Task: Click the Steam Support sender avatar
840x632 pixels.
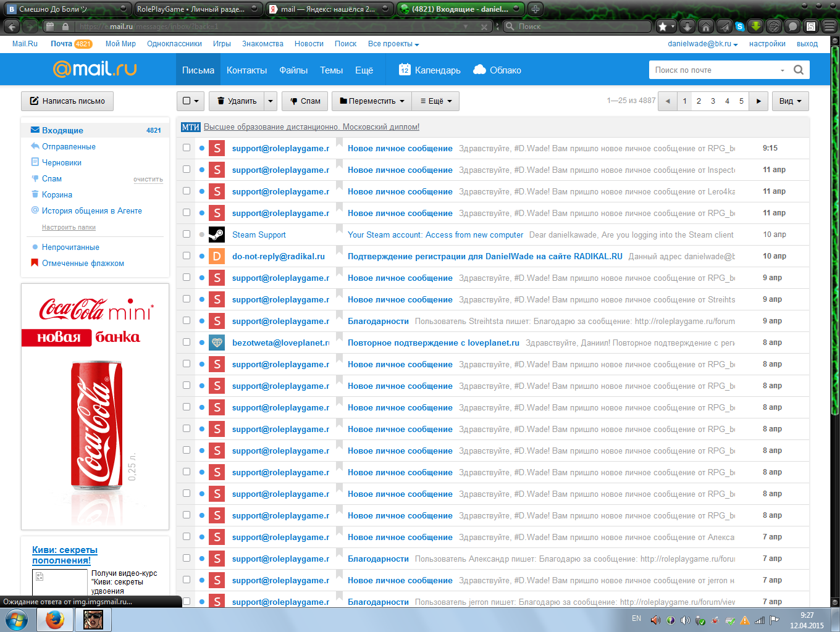Action: 217,235
